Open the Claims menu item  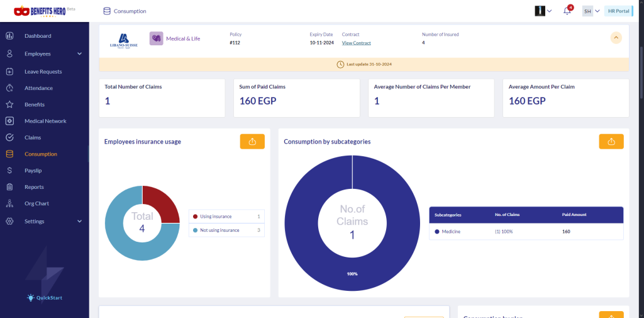(x=33, y=137)
